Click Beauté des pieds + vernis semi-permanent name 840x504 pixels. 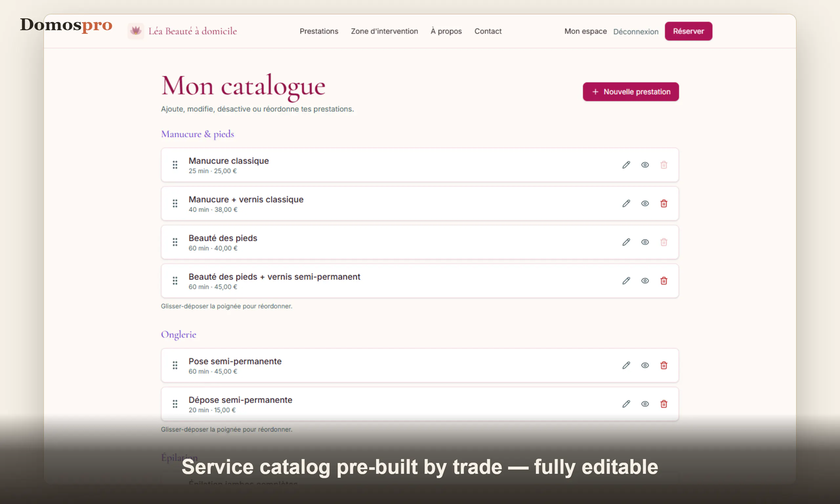point(274,277)
